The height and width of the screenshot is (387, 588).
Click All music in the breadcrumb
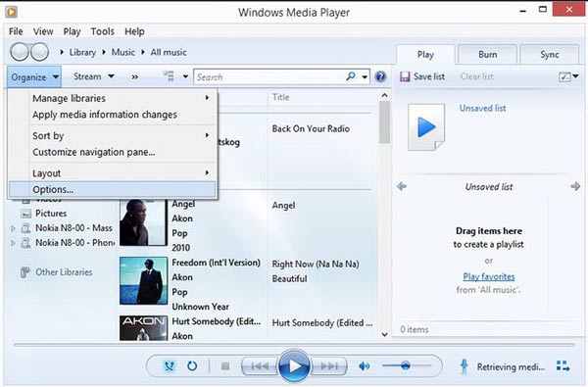169,53
